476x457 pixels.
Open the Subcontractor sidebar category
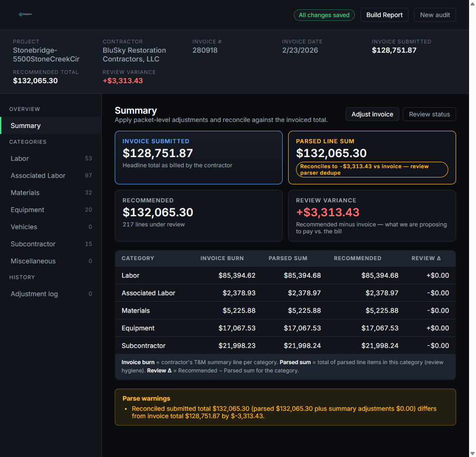51,244
